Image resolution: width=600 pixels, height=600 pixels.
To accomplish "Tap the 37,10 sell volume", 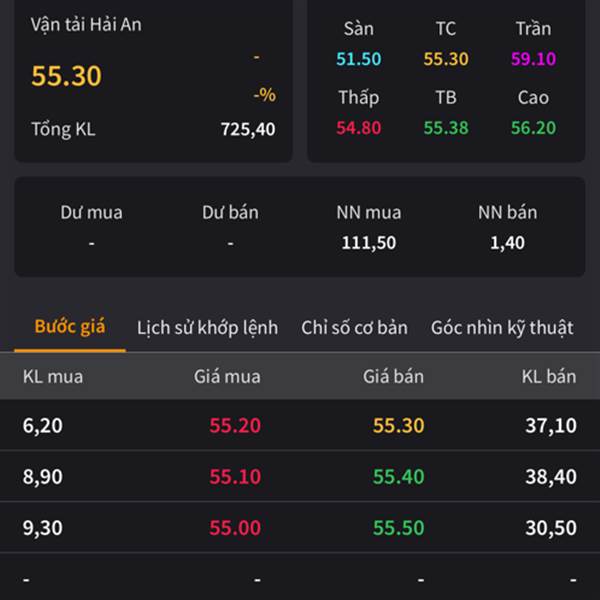I will point(550,425).
